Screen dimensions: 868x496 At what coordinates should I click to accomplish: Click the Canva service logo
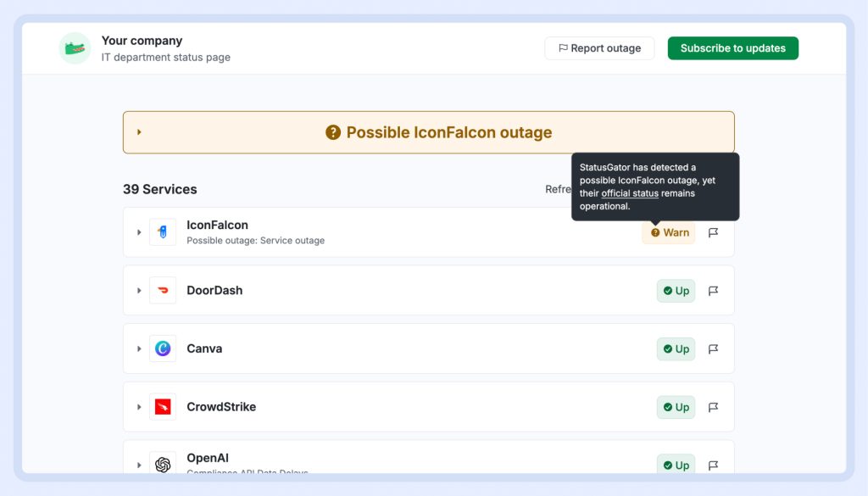tap(163, 348)
